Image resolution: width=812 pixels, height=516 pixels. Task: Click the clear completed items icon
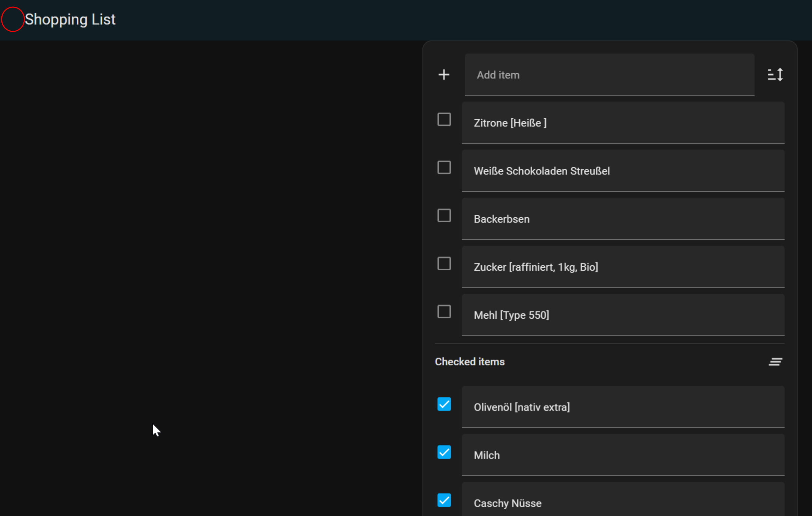pos(775,362)
